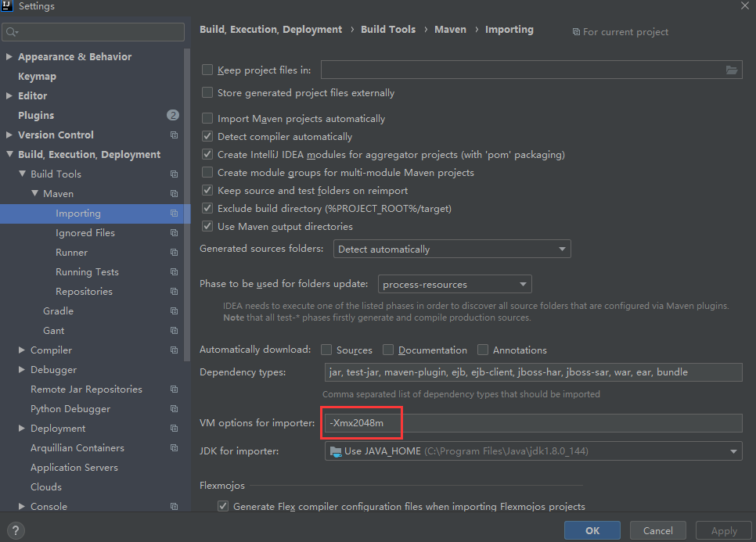756x542 pixels.
Task: Enable automatic download of Annotations
Action: point(483,350)
